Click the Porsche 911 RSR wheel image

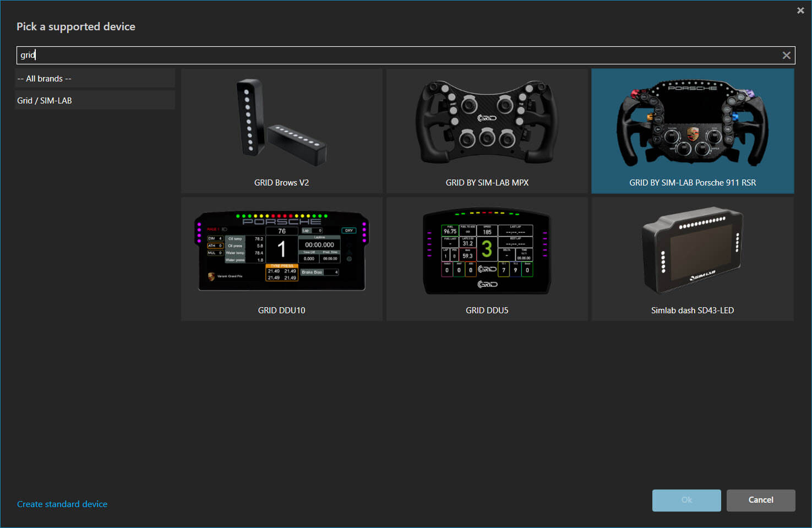click(693, 122)
